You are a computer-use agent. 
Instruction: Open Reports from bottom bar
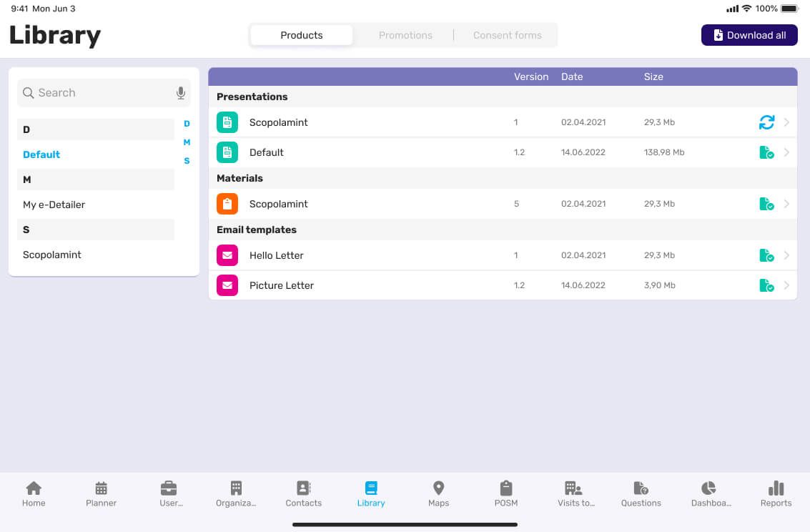[x=776, y=494]
